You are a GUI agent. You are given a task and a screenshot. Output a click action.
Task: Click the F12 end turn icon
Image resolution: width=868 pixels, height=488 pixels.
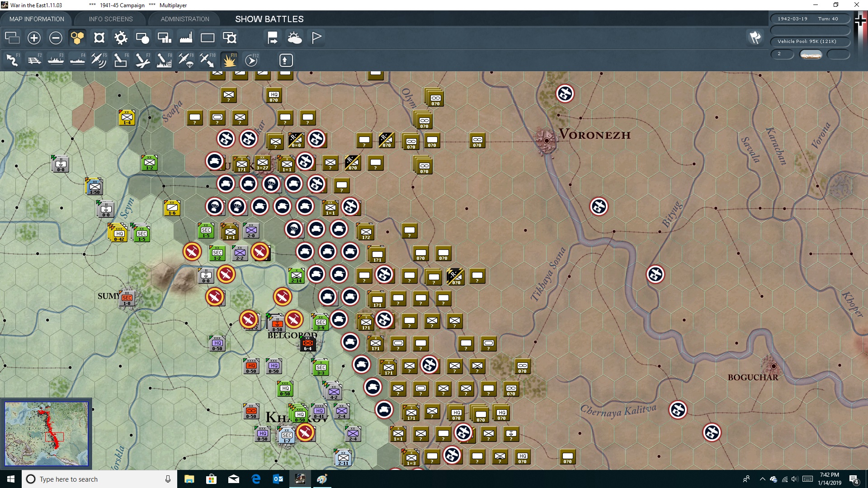click(x=251, y=60)
